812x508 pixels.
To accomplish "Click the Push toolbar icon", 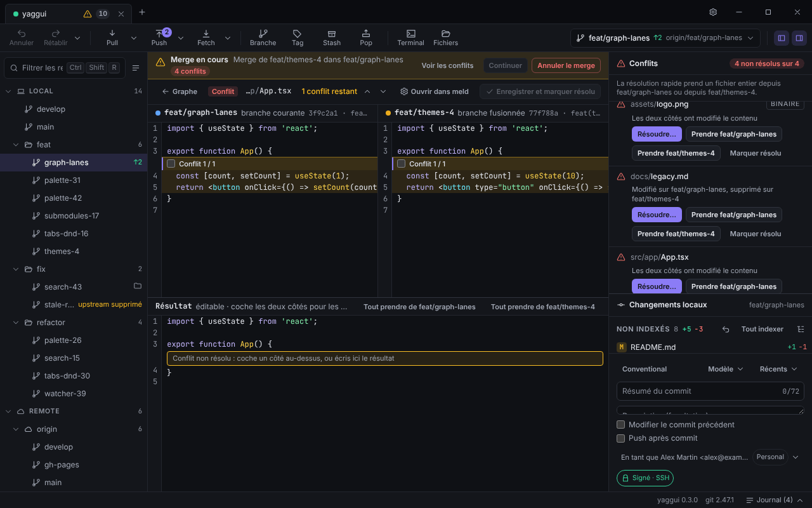I will (x=159, y=34).
